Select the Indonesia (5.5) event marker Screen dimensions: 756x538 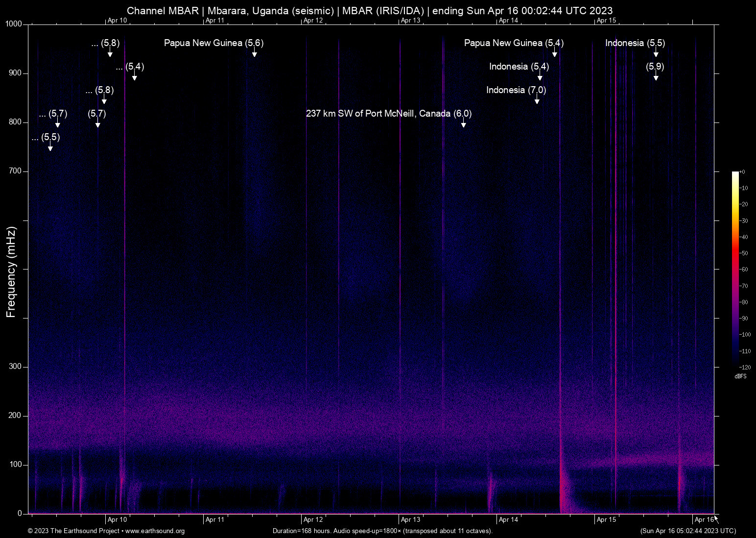[635, 43]
